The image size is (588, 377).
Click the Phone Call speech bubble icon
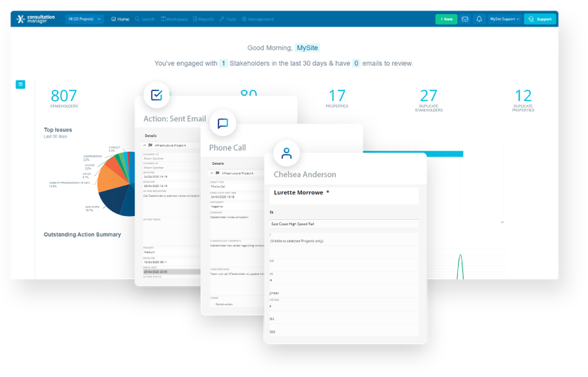223,123
